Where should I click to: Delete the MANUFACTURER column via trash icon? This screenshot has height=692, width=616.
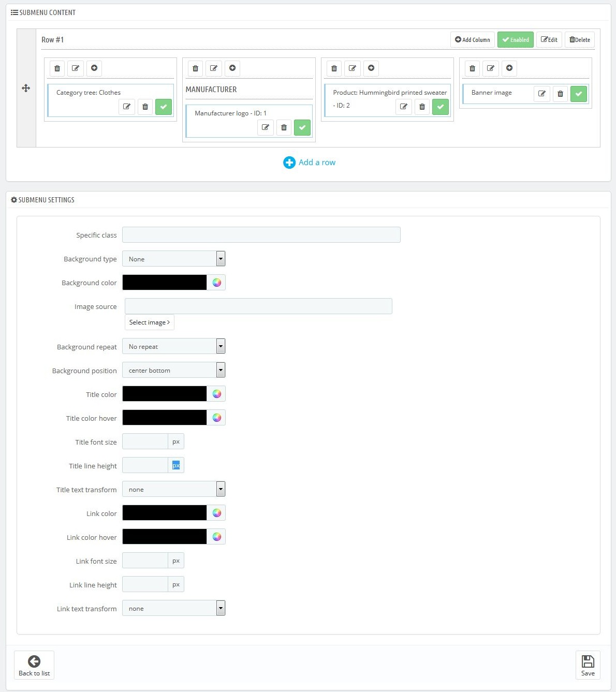[195, 68]
